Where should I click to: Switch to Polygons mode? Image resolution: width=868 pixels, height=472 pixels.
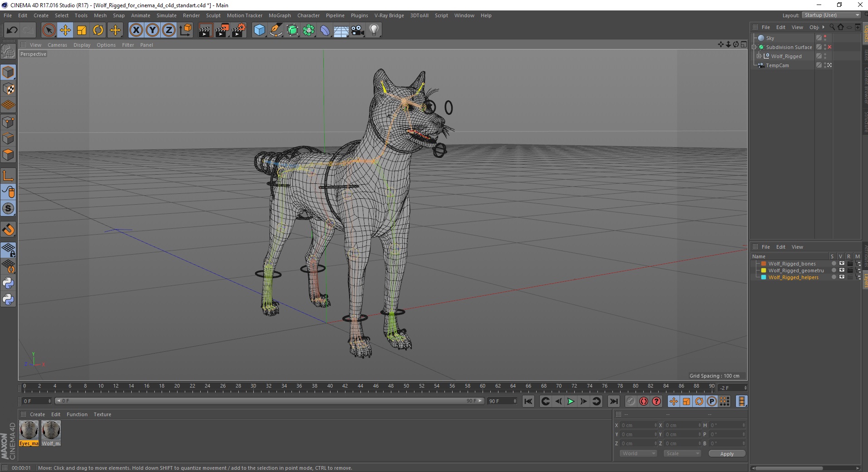[x=8, y=155]
